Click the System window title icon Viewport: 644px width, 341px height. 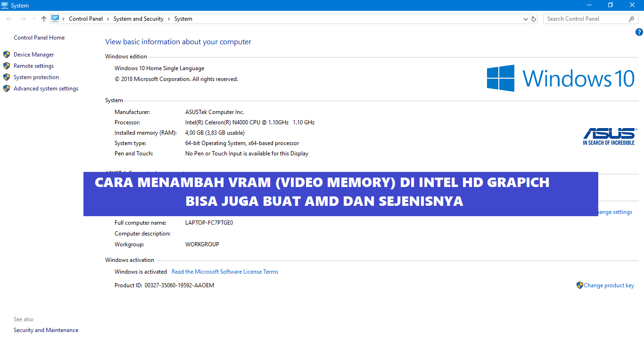pos(5,5)
